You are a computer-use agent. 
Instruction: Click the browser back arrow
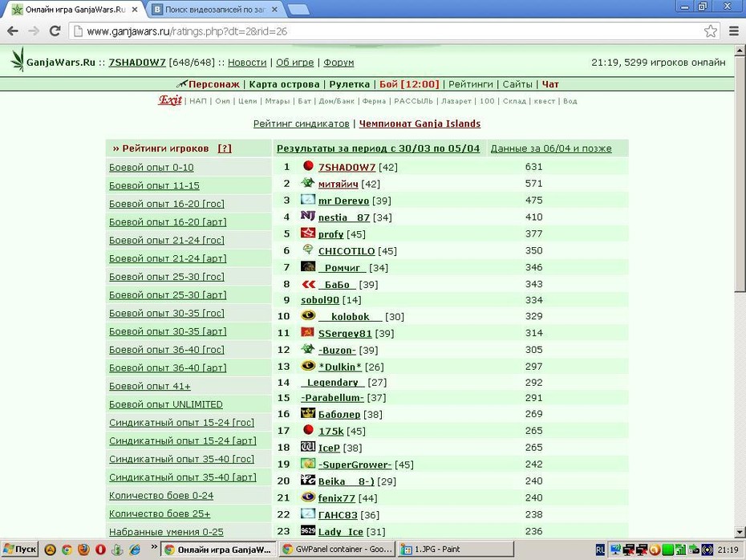13,31
